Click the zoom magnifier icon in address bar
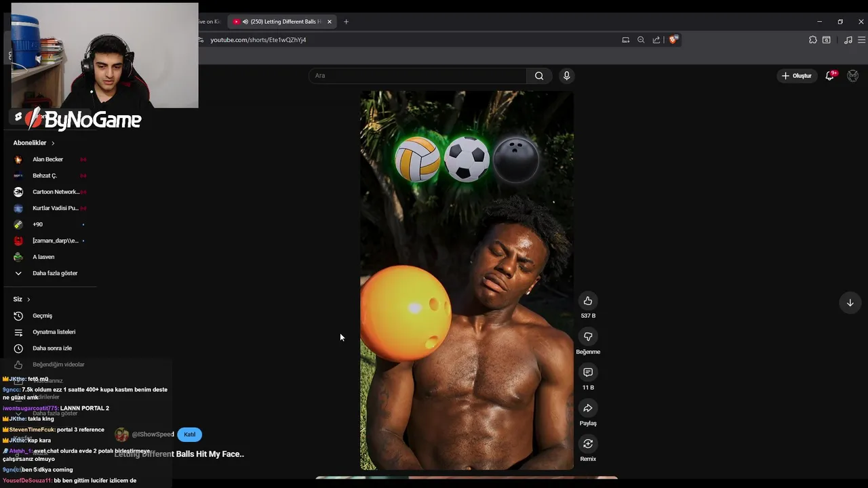The width and height of the screenshot is (868, 488). [641, 40]
